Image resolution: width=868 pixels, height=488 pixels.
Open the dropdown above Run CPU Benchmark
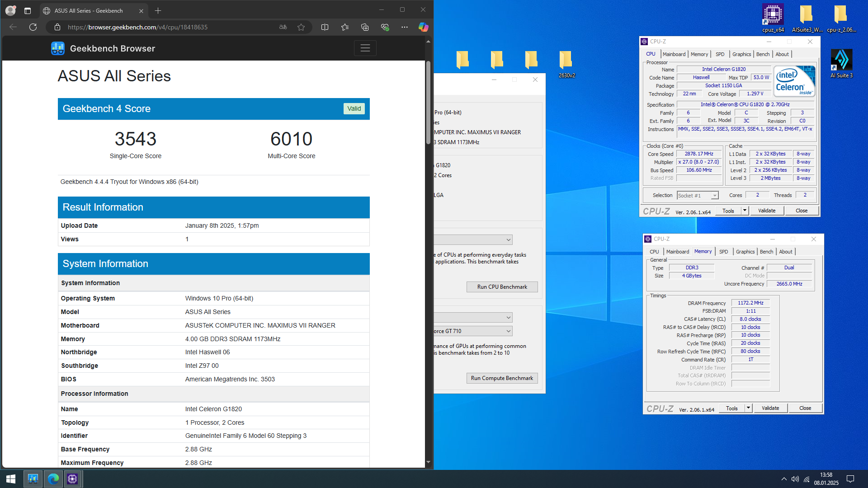click(x=473, y=240)
